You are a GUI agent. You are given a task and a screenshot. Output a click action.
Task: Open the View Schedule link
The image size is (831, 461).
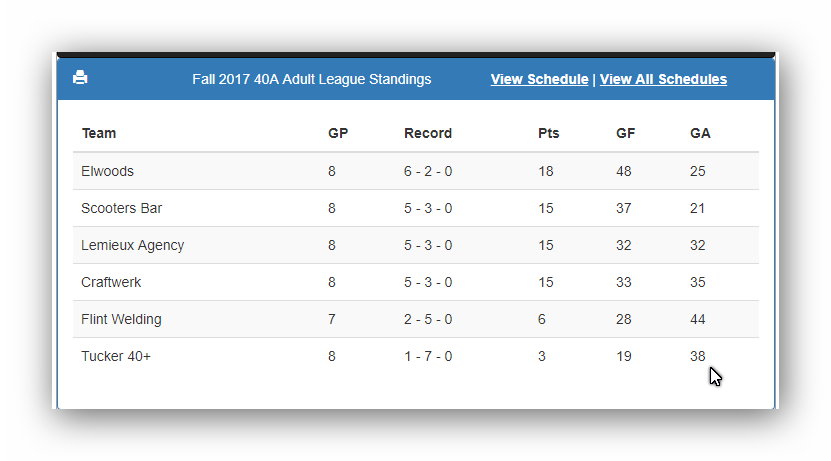click(x=539, y=79)
